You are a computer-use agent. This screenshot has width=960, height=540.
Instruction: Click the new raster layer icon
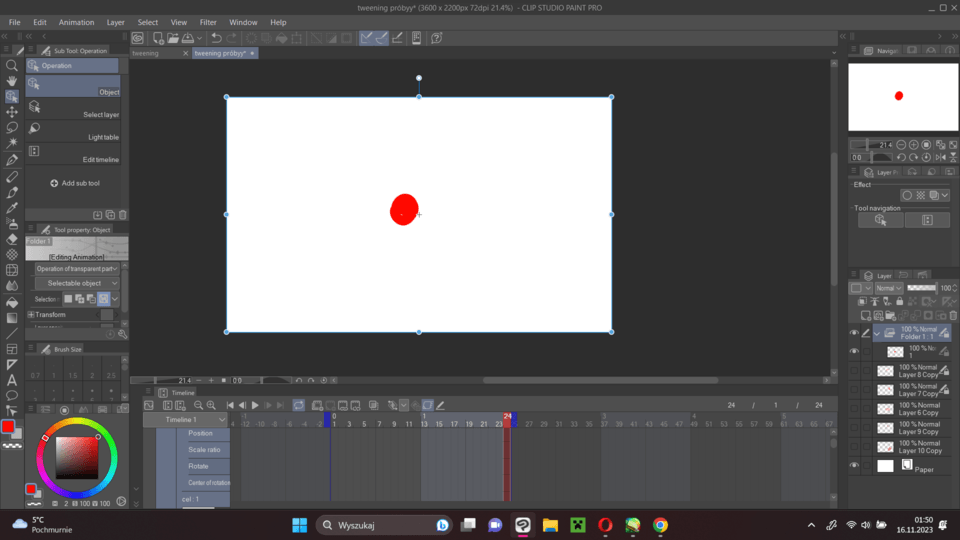(866, 316)
